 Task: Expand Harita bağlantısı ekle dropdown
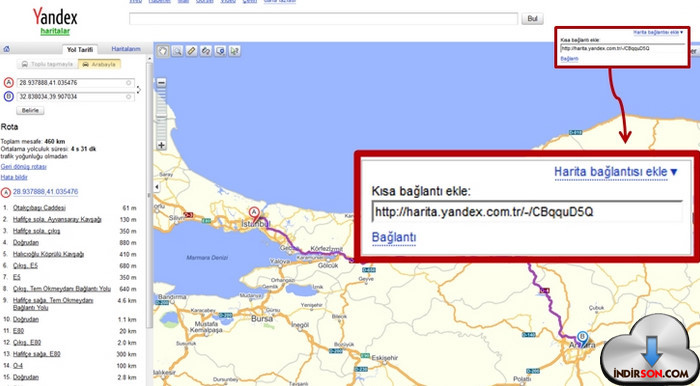[616, 172]
